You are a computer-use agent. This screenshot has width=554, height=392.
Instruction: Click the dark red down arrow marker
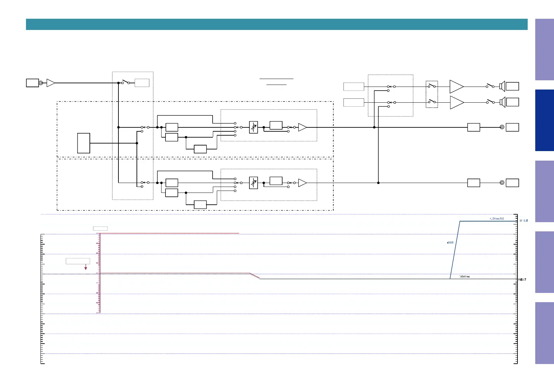coord(86,268)
